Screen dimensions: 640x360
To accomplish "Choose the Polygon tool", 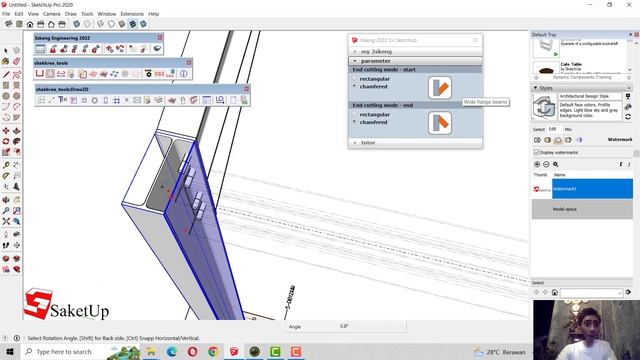I will click(x=16, y=96).
